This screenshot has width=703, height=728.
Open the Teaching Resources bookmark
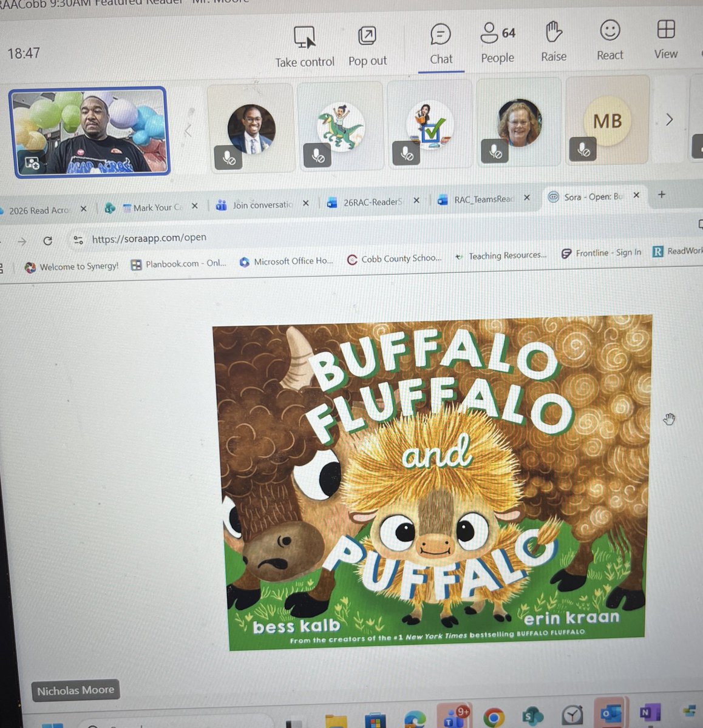(x=501, y=256)
